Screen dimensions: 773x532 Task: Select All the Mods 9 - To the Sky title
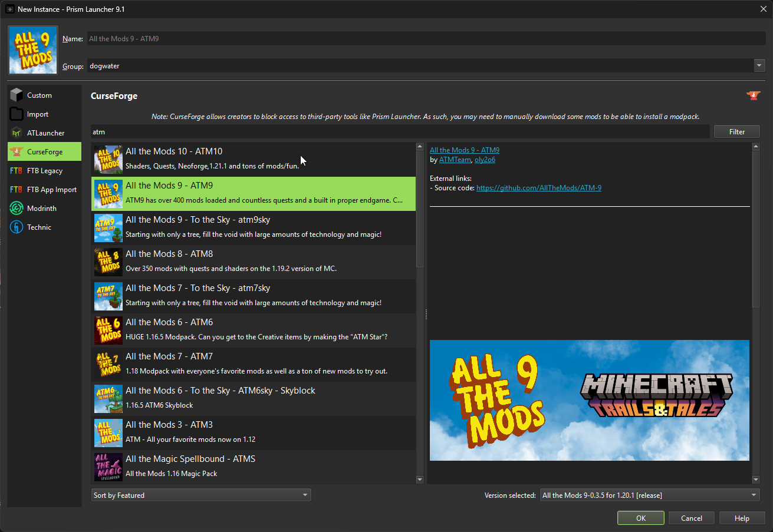[198, 220]
